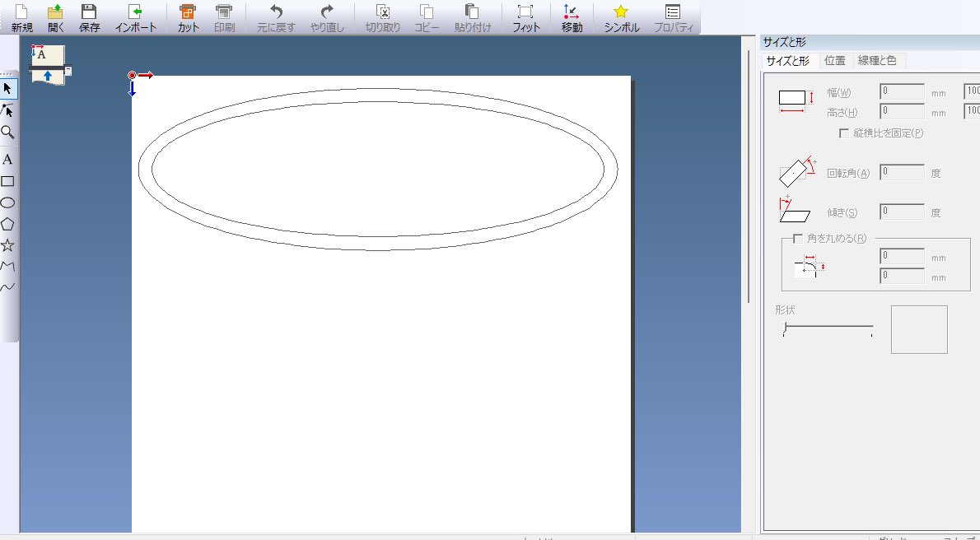Select the star shape tool
Image resolution: width=980 pixels, height=540 pixels.
[x=7, y=245]
